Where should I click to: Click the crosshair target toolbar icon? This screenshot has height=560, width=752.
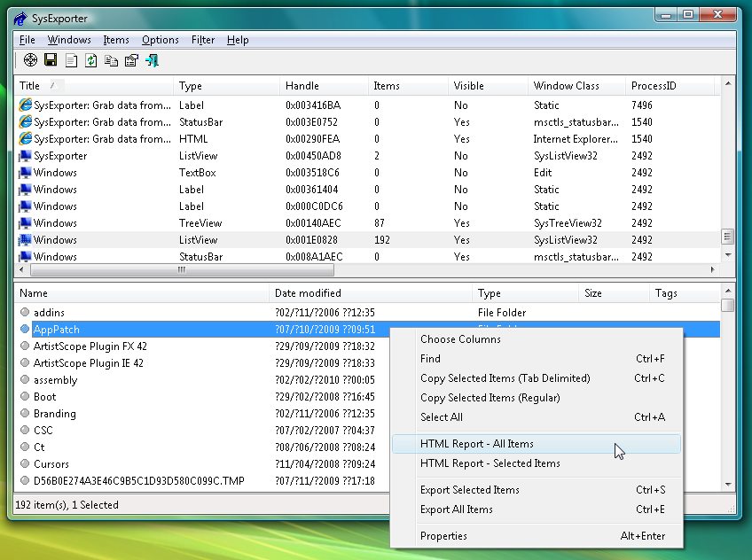click(x=30, y=60)
